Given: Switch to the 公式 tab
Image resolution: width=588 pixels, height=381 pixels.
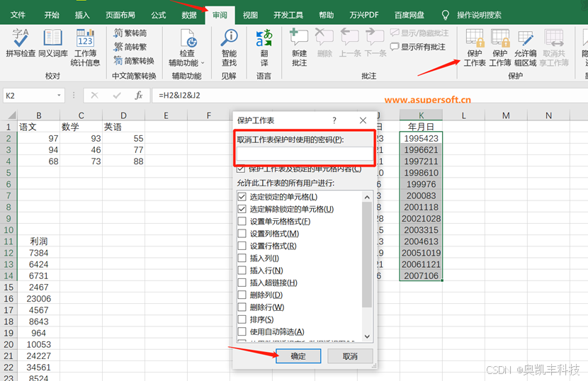Looking at the screenshot, I should point(159,15).
